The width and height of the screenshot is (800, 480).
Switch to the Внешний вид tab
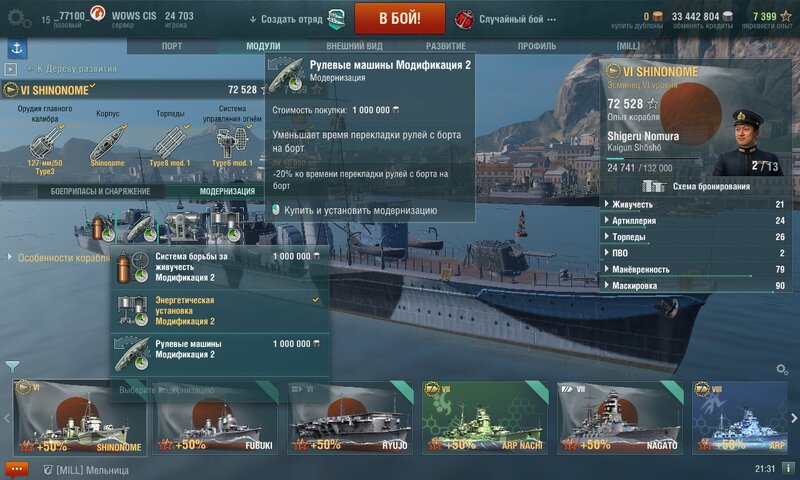tap(354, 46)
